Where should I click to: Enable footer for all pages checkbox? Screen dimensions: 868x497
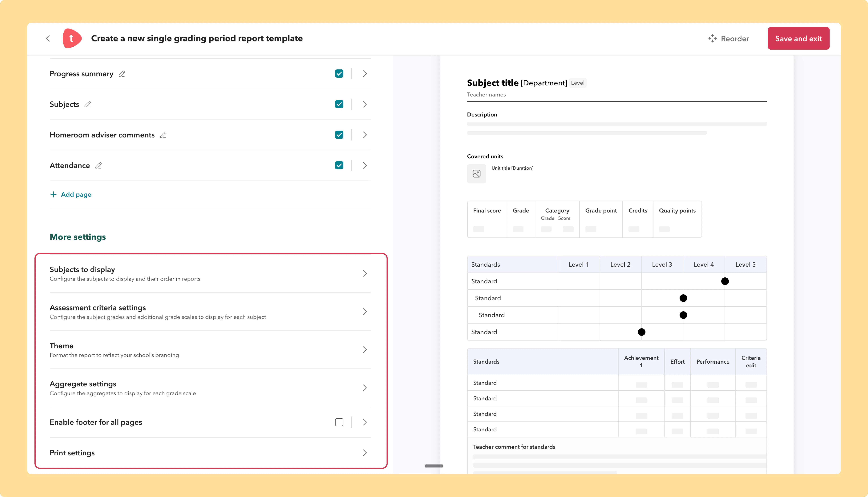click(339, 422)
